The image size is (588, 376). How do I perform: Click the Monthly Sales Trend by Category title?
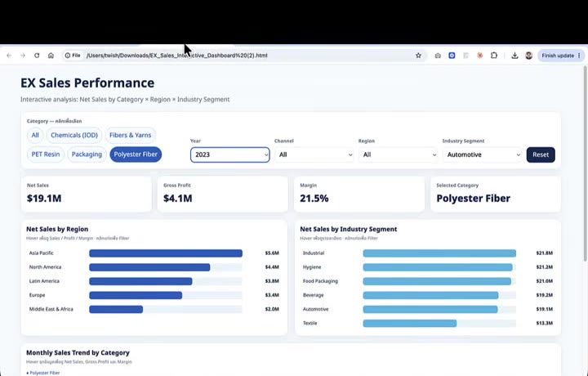78,353
